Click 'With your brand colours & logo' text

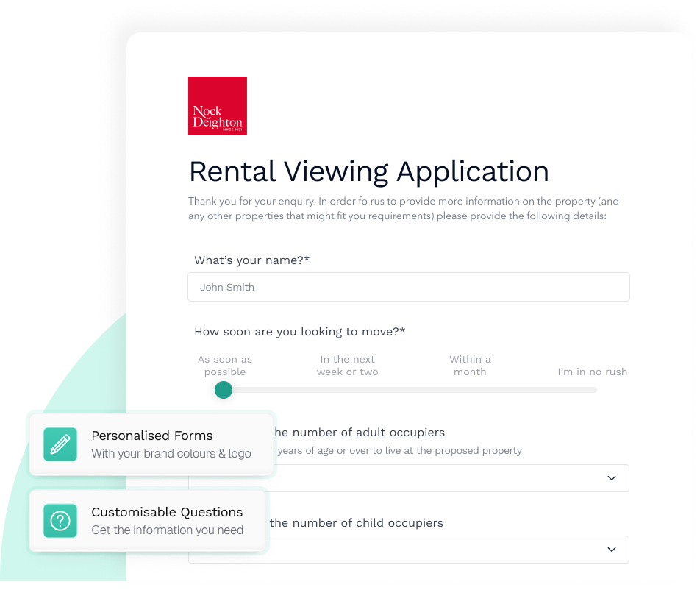click(171, 453)
